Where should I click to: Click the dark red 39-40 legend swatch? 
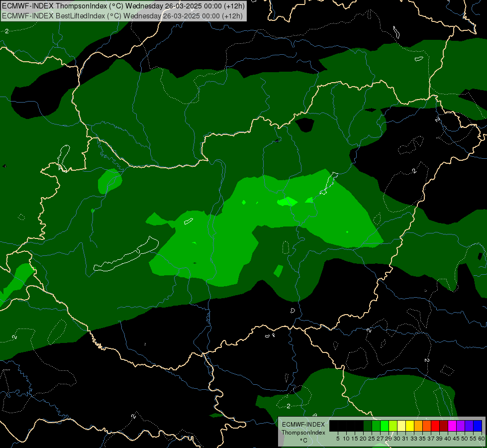click(x=444, y=426)
